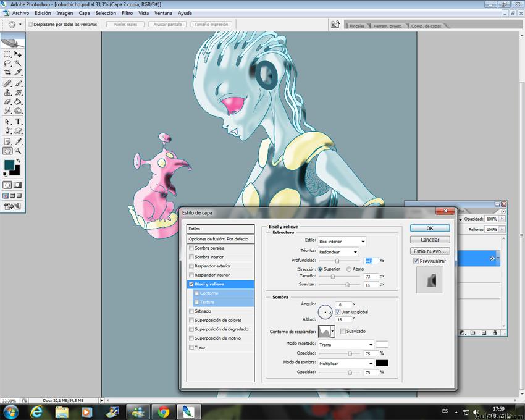Screen dimensions: 525x420
Task: Select Abajo direction radio button
Action: (x=349, y=269)
